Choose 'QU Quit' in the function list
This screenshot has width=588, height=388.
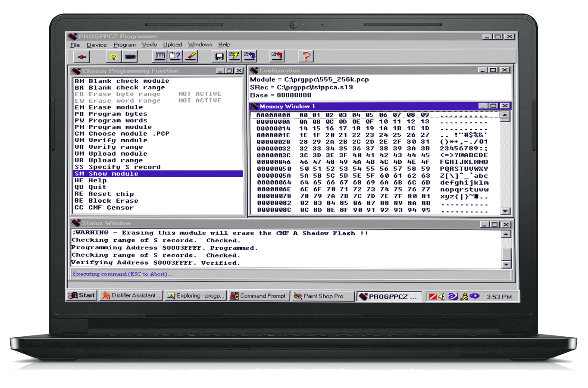tap(97, 187)
